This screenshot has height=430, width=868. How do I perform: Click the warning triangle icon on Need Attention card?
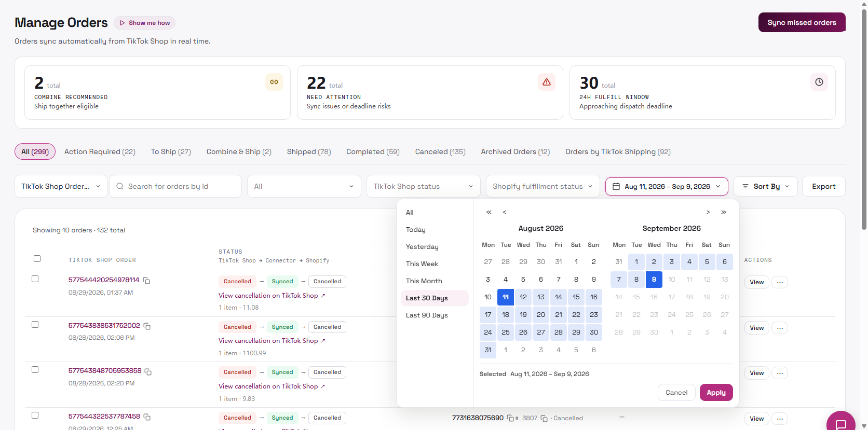click(x=547, y=82)
